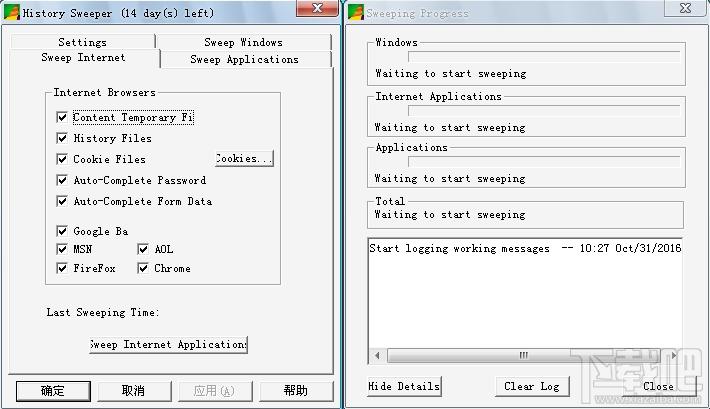The image size is (710, 409).
Task: Click the Hide Details button
Action: pyautogui.click(x=404, y=386)
